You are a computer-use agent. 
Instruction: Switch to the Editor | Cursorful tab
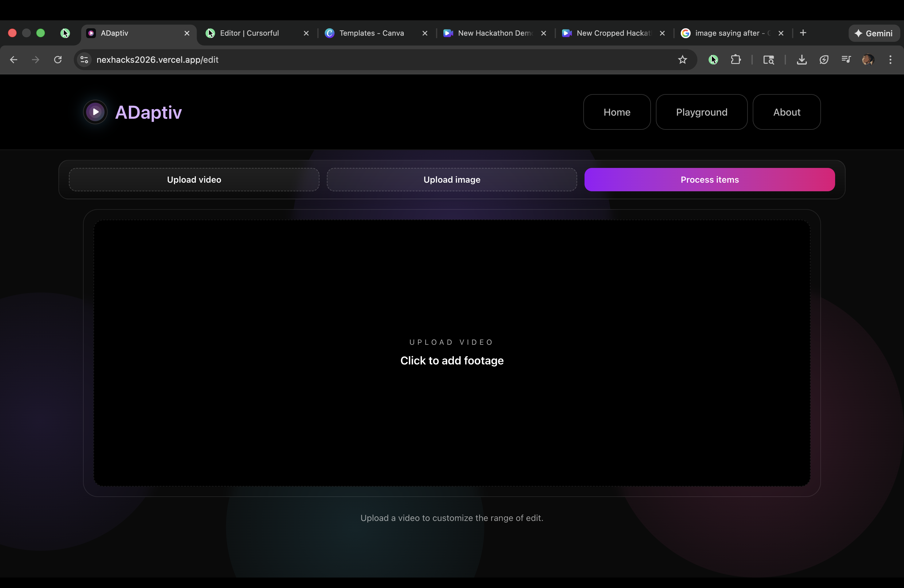(x=249, y=33)
